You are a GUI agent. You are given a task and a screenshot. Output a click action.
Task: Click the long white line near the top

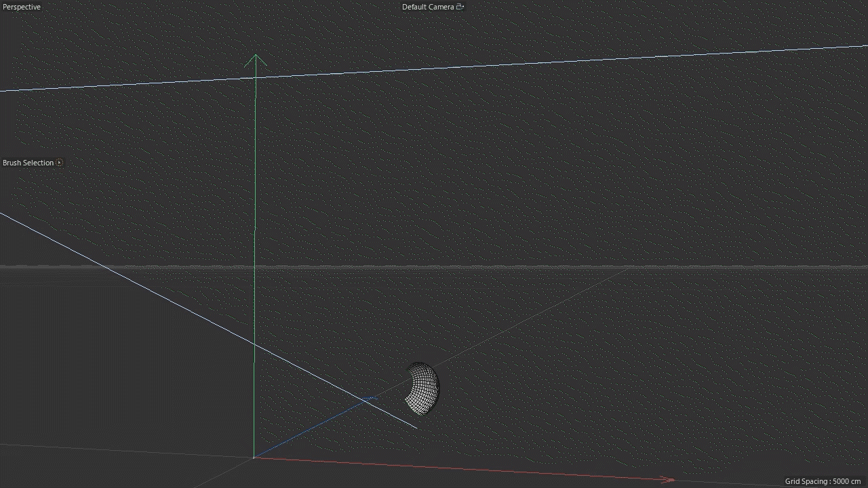542,62
